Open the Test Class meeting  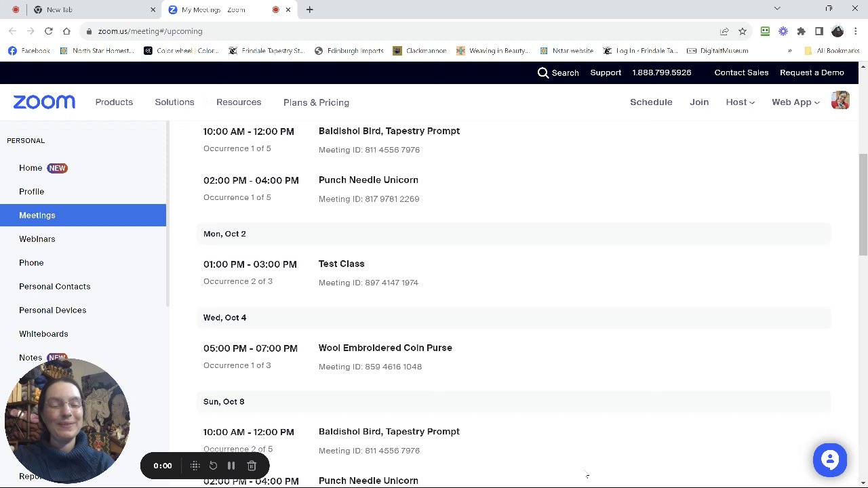[342, 264]
